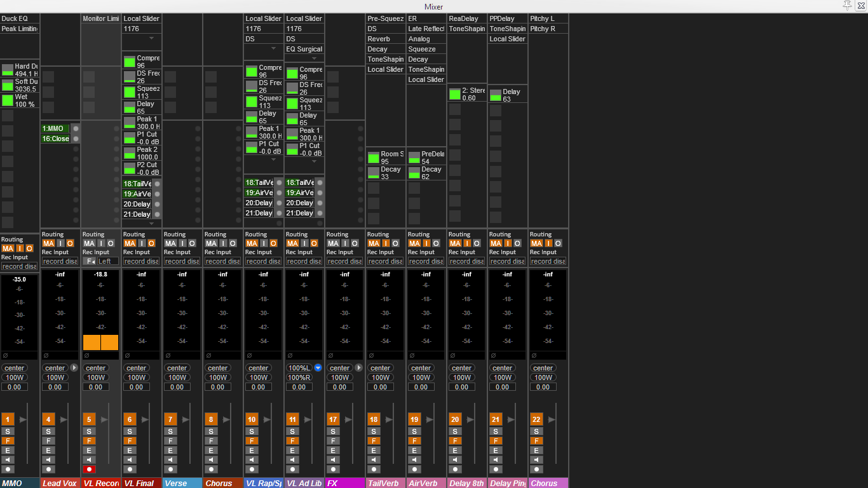
Task: Click the volume value field on Chorus track 22
Action: (543, 387)
